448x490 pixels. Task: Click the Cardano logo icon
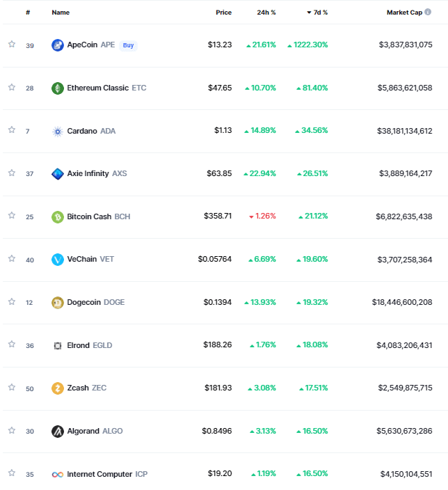pos(58,131)
